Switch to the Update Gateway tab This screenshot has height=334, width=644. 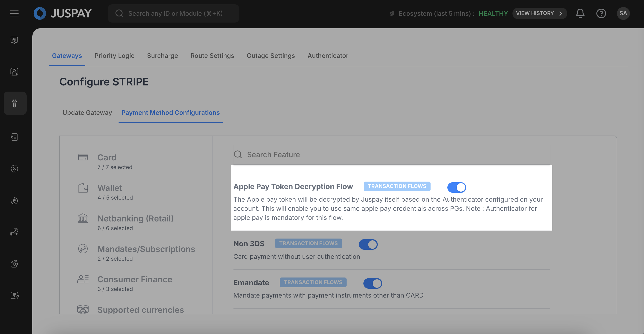click(87, 113)
